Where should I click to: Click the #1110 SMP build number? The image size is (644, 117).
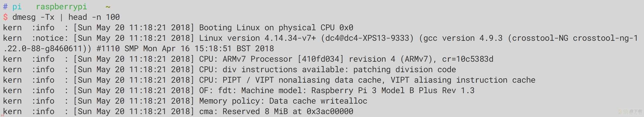click(117, 49)
